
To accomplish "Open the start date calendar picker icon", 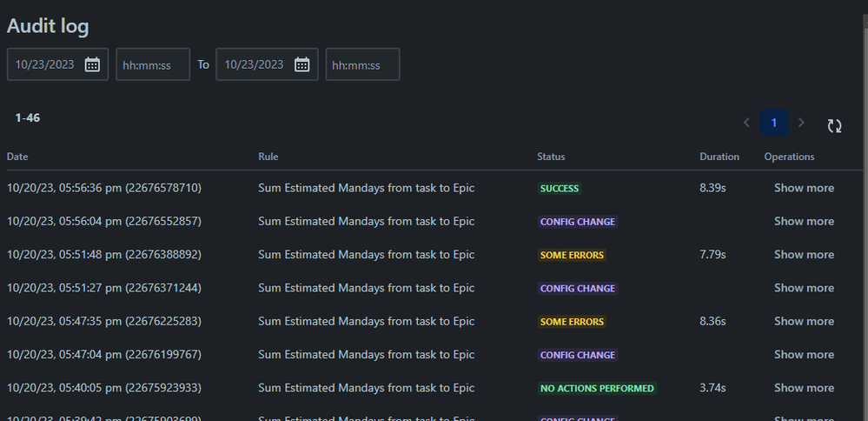I will tap(92, 64).
